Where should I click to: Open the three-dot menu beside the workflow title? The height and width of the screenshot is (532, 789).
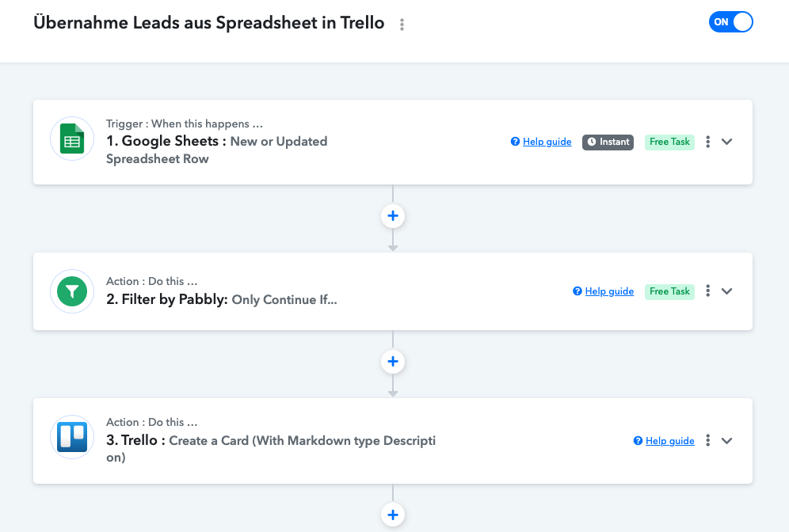[402, 25]
